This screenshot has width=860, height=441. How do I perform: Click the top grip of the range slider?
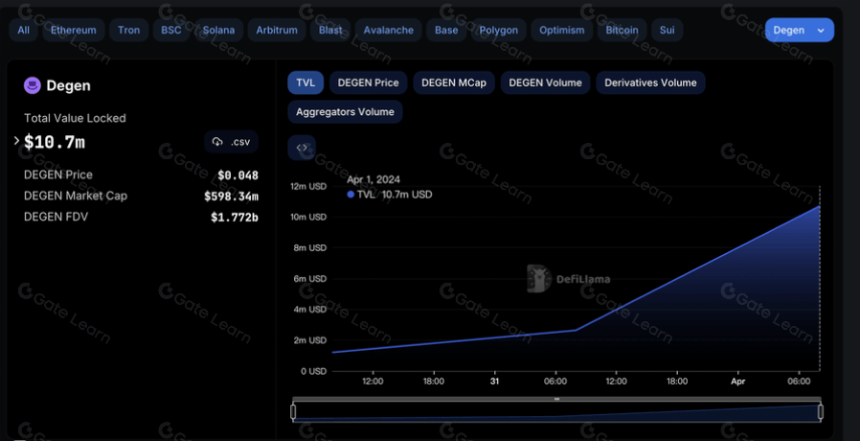coord(557,399)
